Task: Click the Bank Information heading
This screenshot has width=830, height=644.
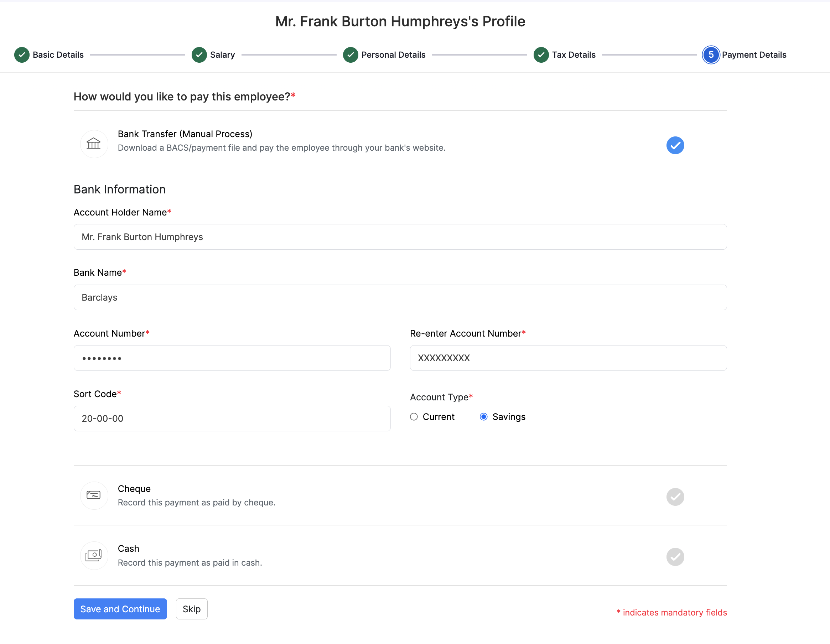Action: [x=120, y=189]
